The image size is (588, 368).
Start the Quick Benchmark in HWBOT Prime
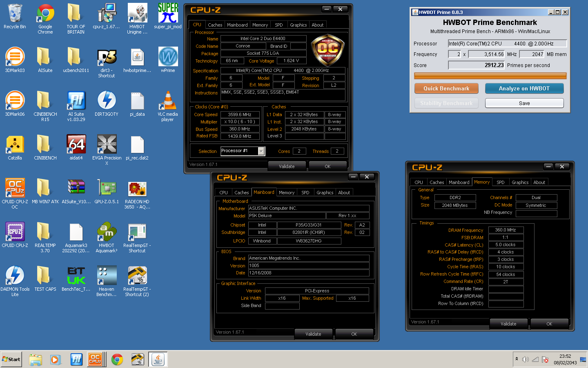pyautogui.click(x=446, y=88)
